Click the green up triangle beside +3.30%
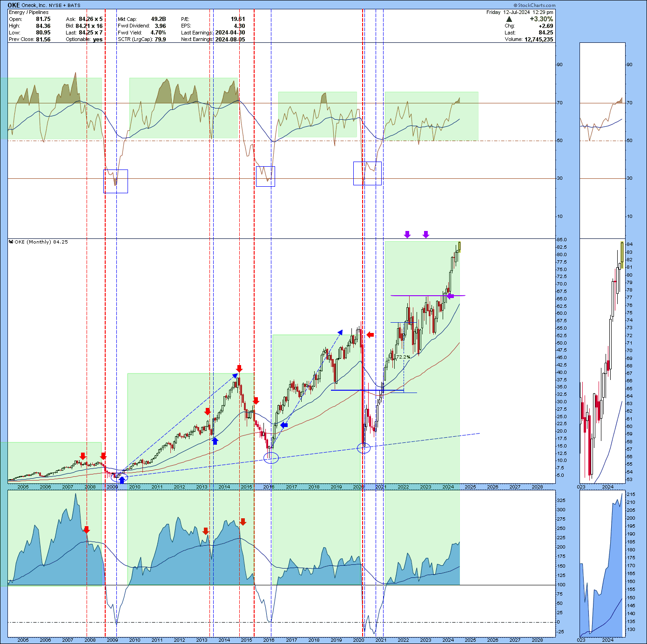This screenshot has height=644, width=647. (509, 19)
